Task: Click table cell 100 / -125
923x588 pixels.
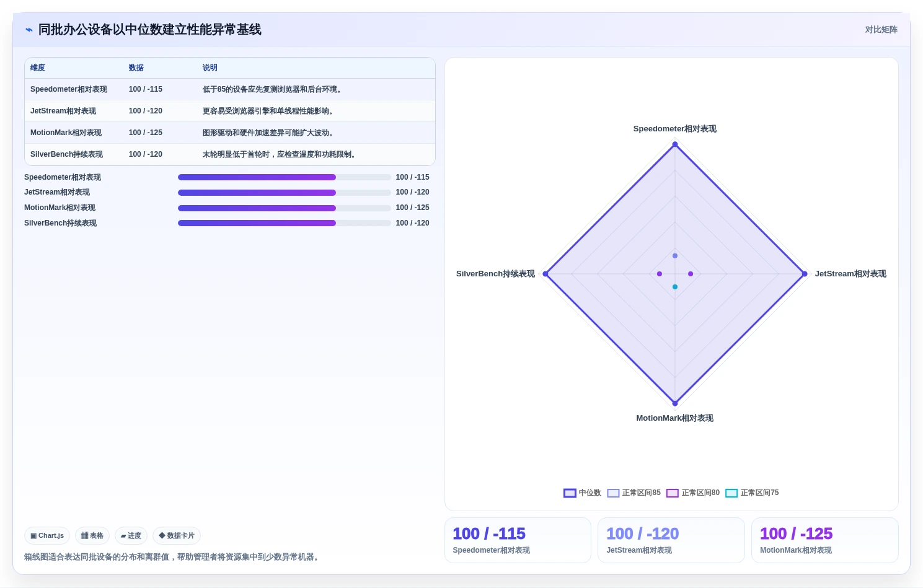Action: pos(146,133)
